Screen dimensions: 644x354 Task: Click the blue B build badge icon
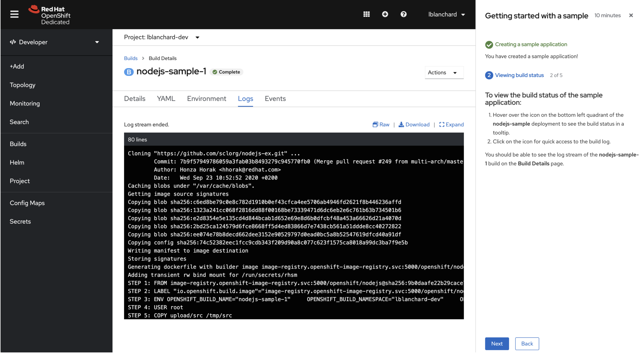click(x=129, y=72)
